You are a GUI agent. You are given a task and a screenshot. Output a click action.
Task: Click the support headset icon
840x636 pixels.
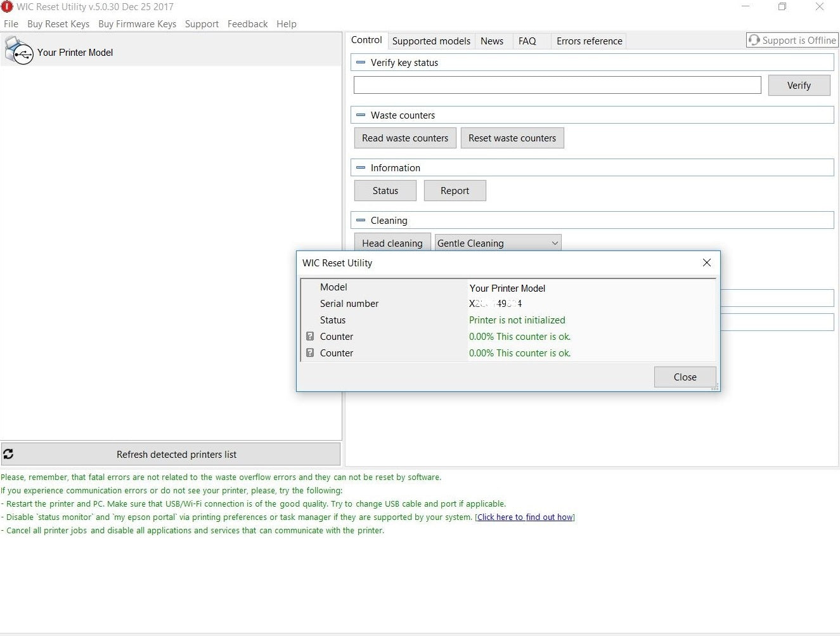click(754, 40)
